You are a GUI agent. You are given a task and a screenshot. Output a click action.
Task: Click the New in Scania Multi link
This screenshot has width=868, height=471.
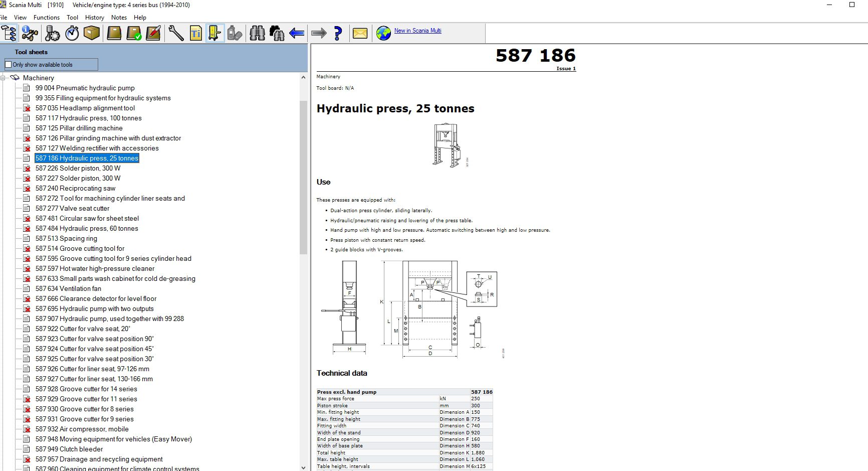point(417,31)
